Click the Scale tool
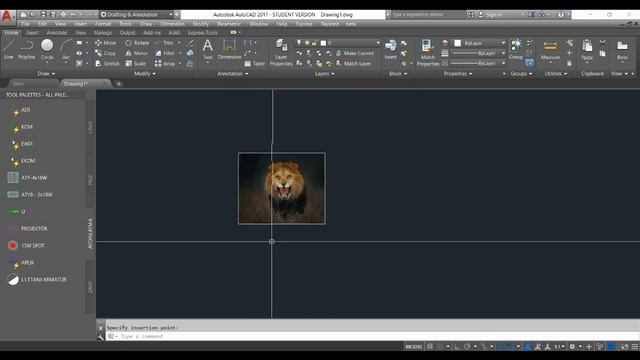This screenshot has width=640, height=360. 136,64
